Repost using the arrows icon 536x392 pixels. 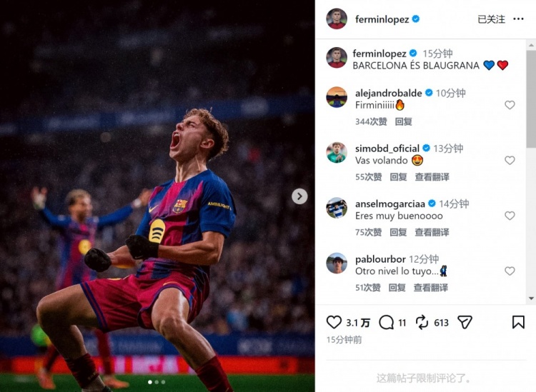click(422, 322)
